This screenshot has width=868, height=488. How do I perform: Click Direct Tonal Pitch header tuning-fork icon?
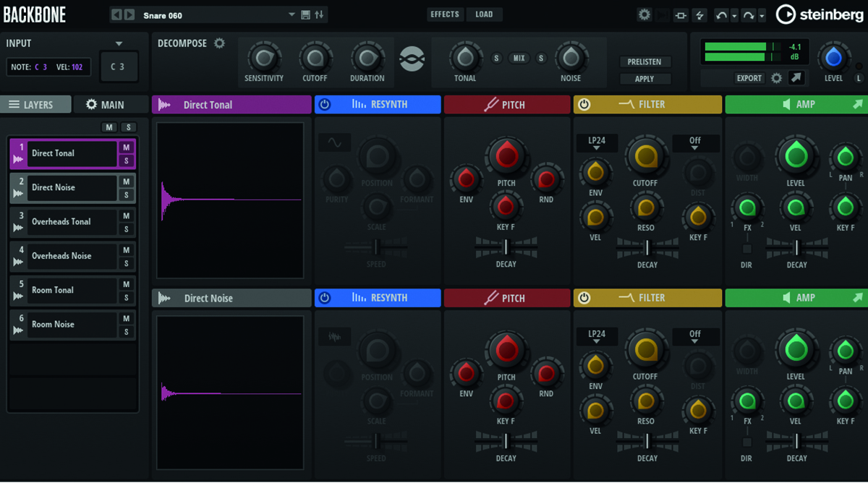(491, 105)
